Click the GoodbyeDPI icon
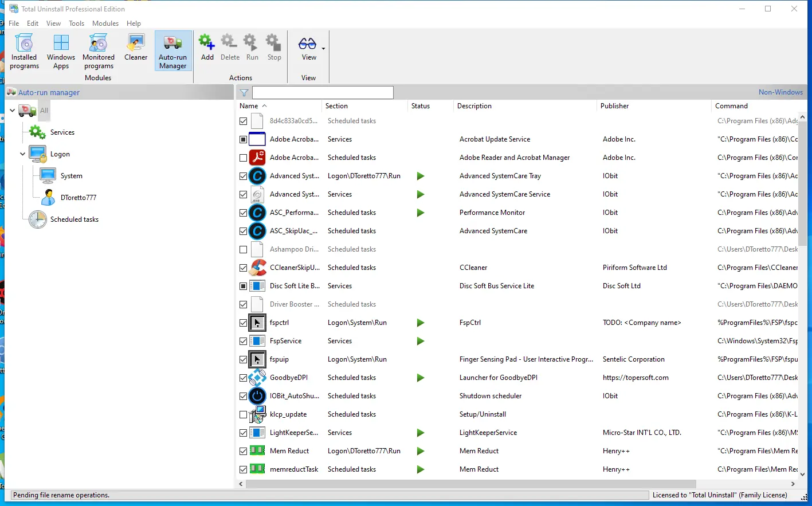 tap(257, 378)
